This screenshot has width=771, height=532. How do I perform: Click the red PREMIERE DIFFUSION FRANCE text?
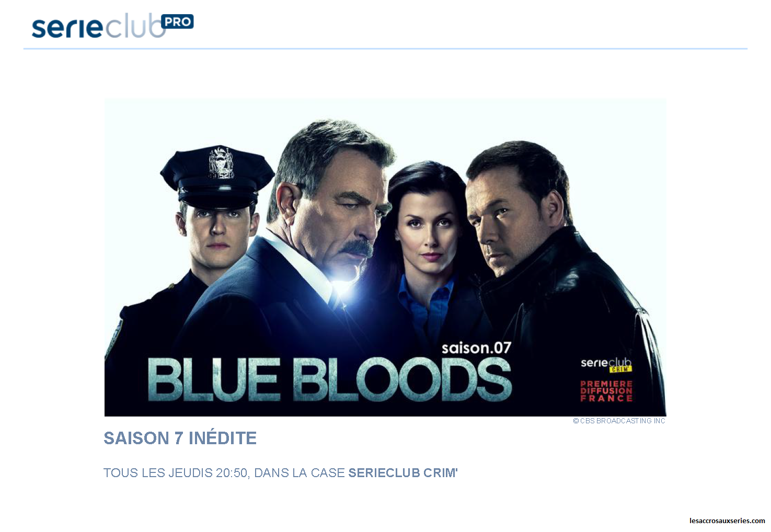[x=606, y=391]
